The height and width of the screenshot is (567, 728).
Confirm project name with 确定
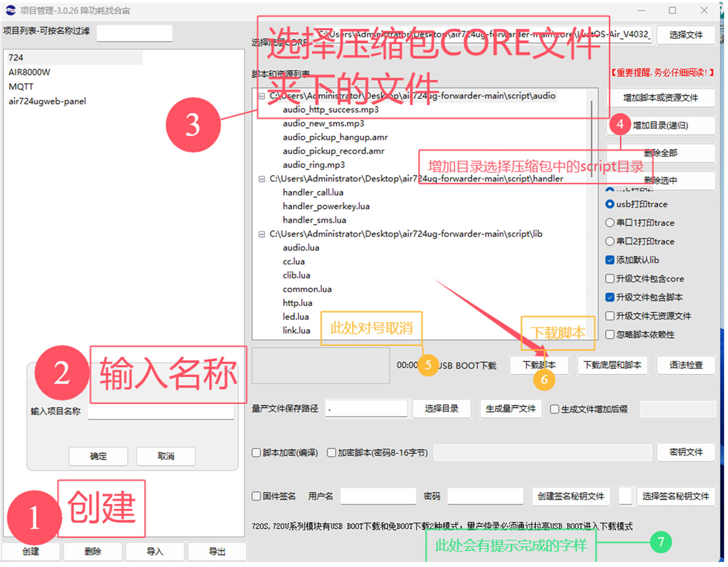point(98,456)
